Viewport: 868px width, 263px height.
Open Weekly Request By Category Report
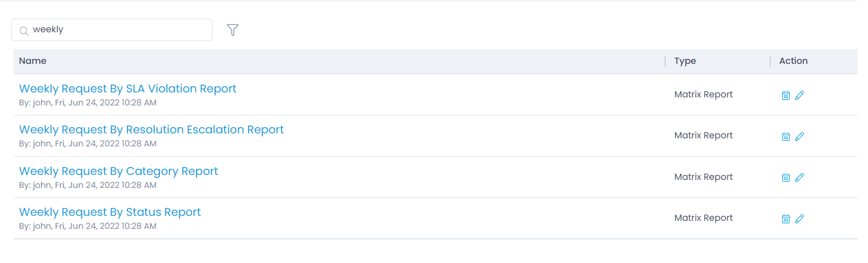click(x=118, y=171)
